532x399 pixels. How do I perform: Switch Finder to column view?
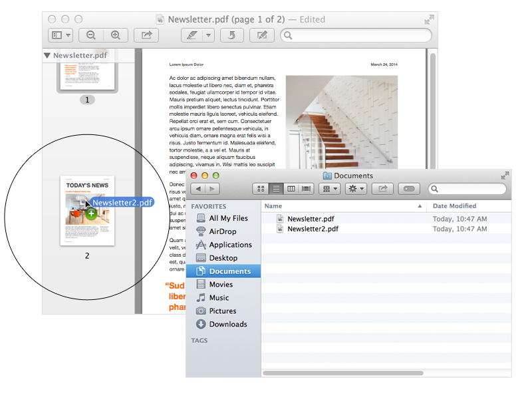pyautogui.click(x=291, y=189)
